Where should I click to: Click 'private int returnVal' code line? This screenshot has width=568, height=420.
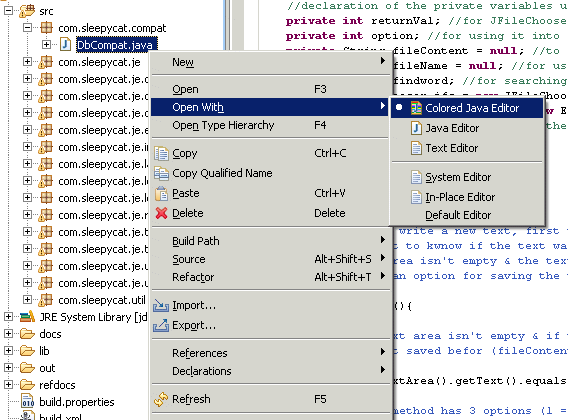click(x=426, y=21)
